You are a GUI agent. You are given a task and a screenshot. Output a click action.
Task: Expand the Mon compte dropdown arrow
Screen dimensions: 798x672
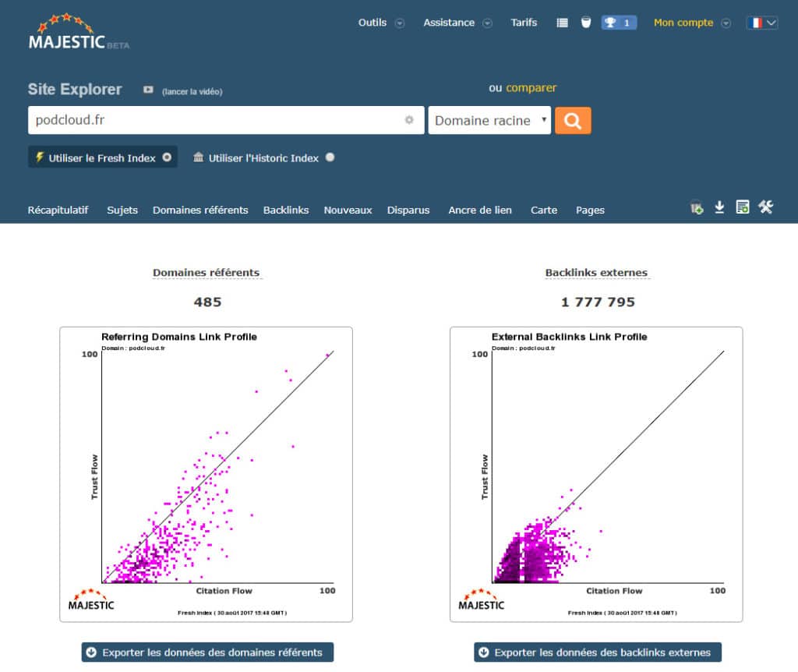[726, 23]
